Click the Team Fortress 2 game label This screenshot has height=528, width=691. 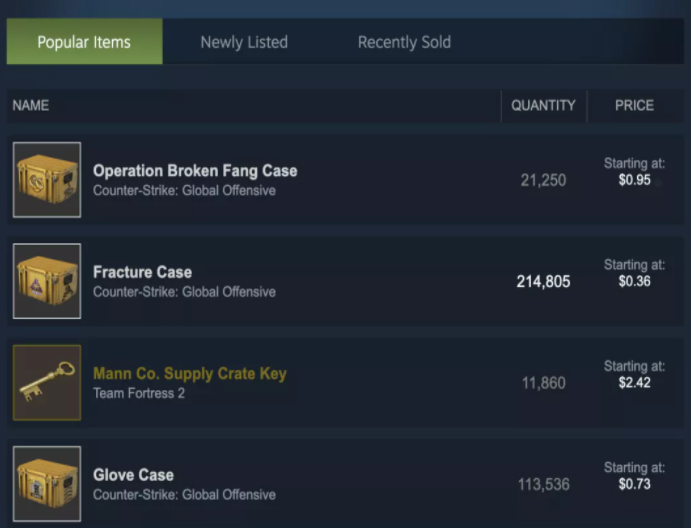coord(139,393)
